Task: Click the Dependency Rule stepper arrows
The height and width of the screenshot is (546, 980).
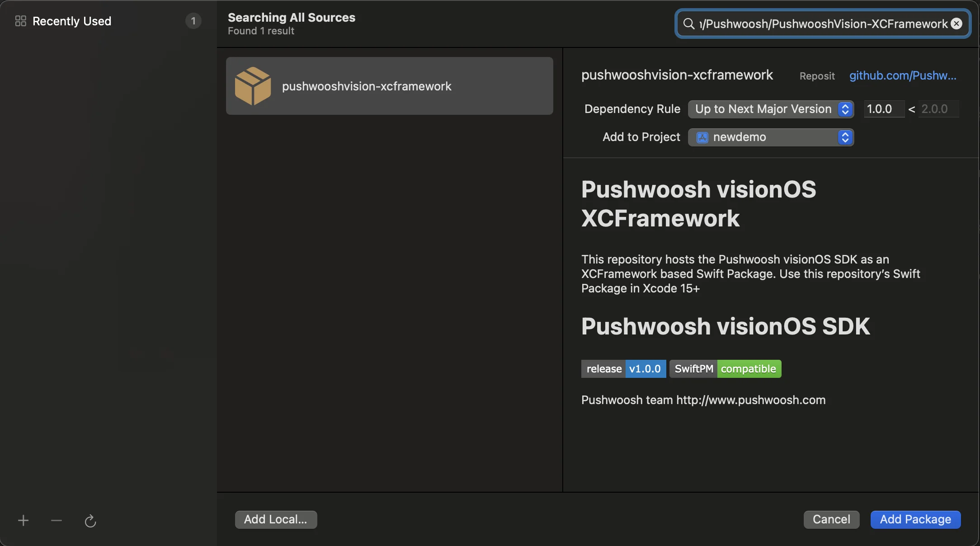Action: 845,109
